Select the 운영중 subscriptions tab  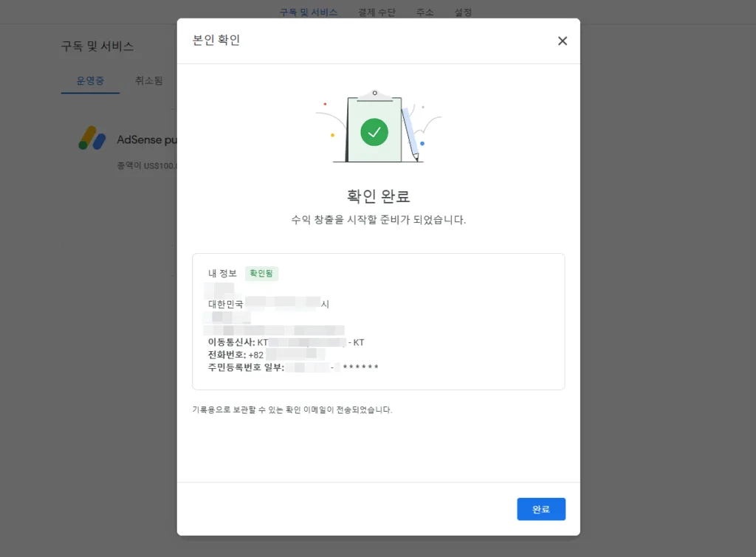(x=90, y=80)
